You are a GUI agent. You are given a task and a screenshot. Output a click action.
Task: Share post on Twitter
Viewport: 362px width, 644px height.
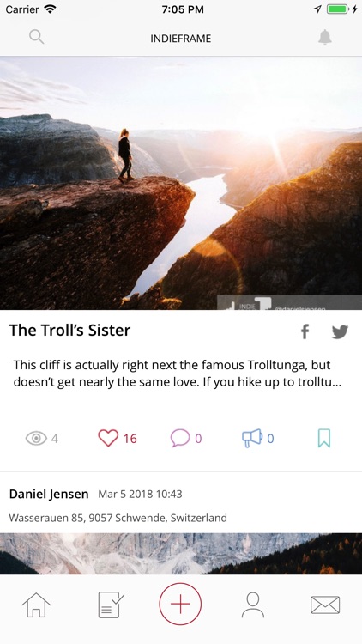[x=340, y=331]
